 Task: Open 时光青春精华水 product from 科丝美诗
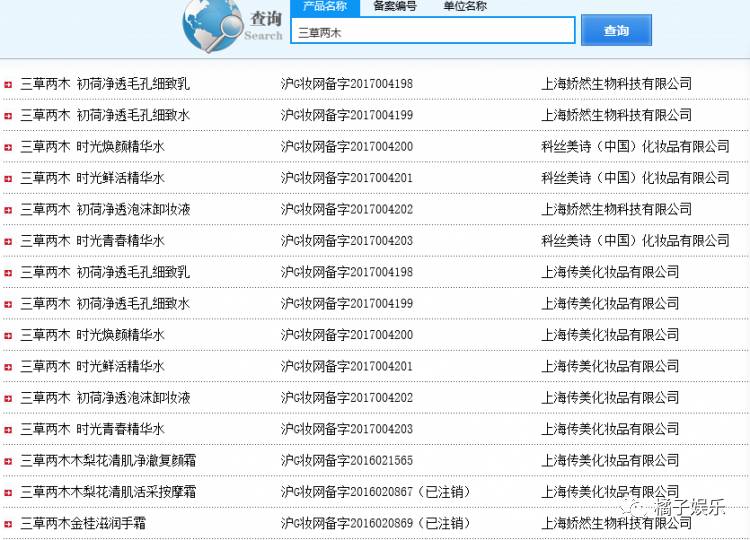92,241
